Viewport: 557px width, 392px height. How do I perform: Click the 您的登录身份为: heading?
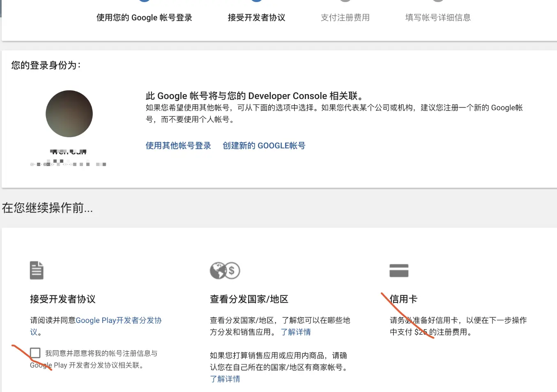coord(46,65)
